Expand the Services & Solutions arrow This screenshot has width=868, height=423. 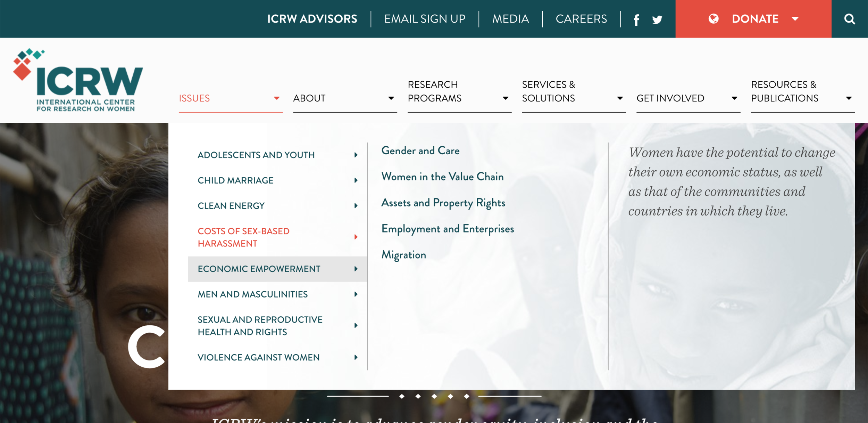pyautogui.click(x=620, y=98)
